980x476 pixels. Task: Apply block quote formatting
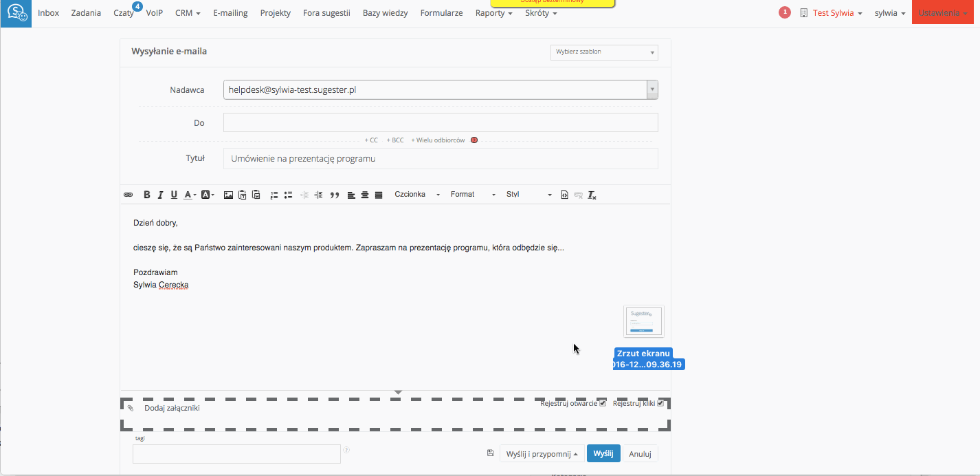[335, 195]
